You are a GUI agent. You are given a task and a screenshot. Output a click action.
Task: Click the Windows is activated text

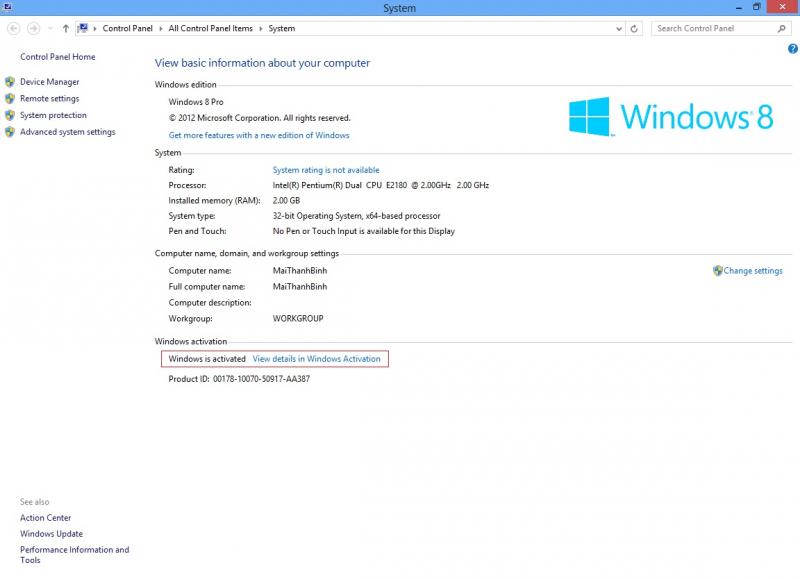207,359
